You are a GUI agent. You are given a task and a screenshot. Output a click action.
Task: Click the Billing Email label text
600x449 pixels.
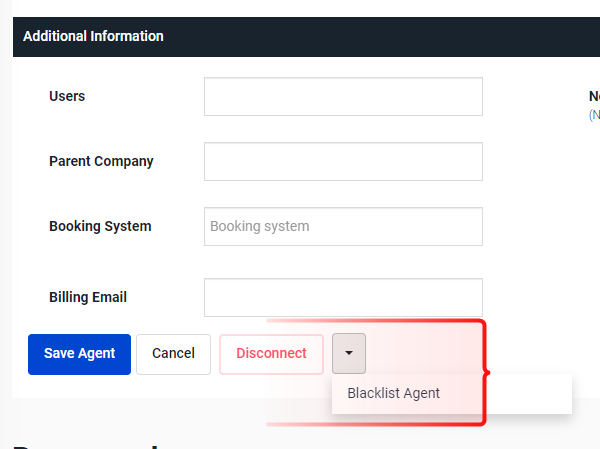click(88, 297)
